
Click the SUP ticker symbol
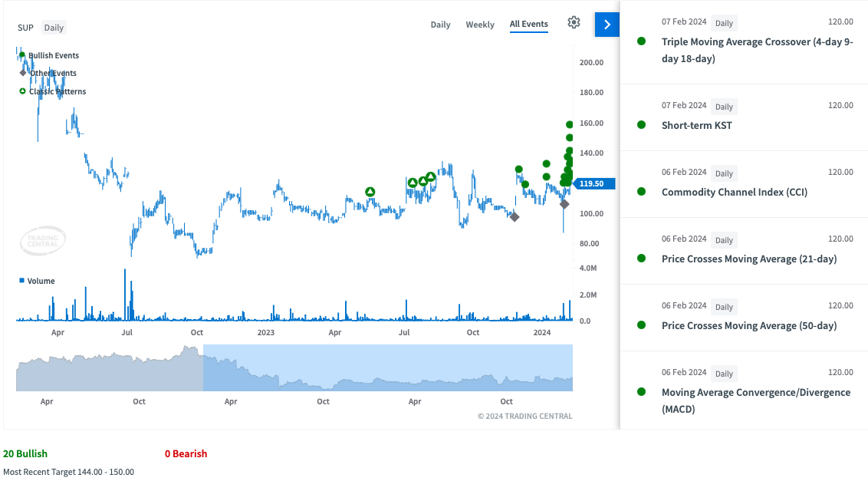[x=25, y=28]
